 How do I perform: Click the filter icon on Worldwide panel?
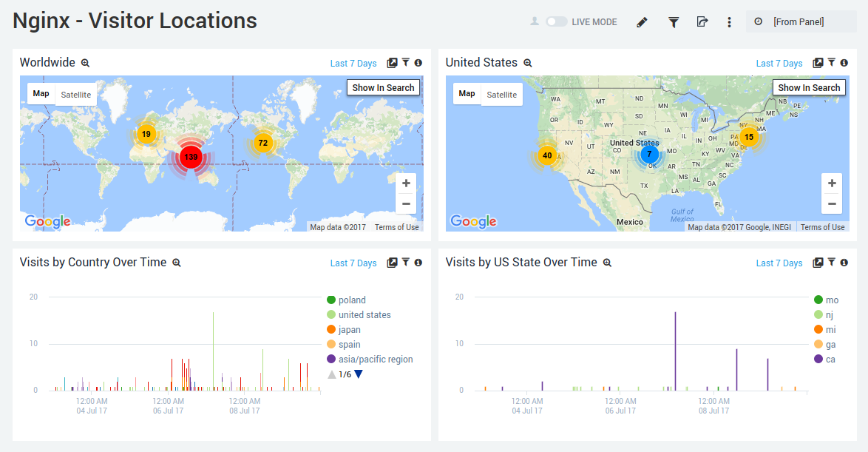point(406,63)
